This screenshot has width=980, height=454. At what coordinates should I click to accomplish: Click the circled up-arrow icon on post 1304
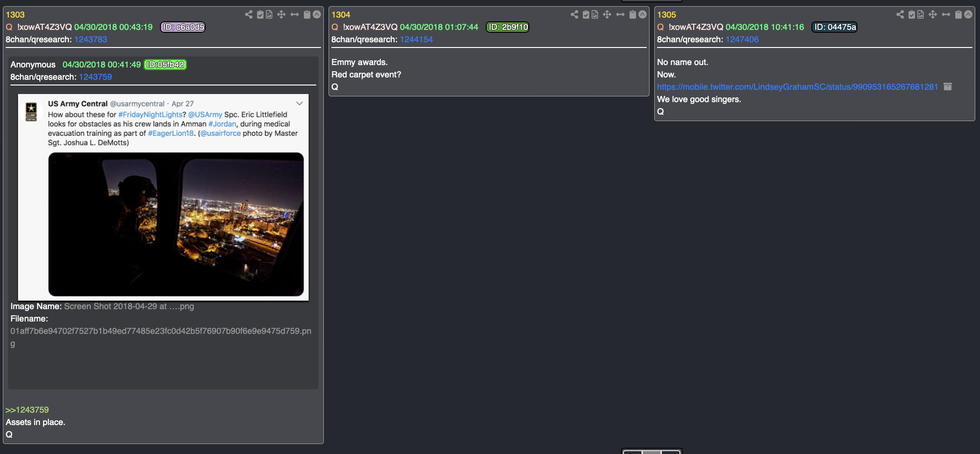pyautogui.click(x=642, y=15)
